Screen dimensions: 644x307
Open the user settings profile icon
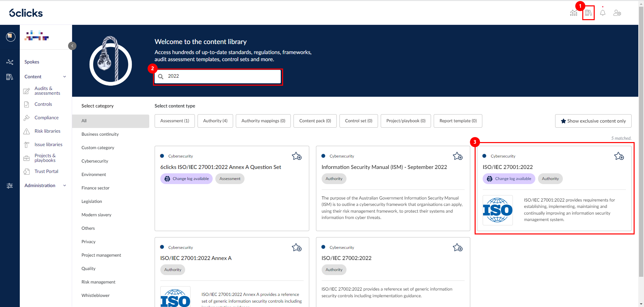617,13
